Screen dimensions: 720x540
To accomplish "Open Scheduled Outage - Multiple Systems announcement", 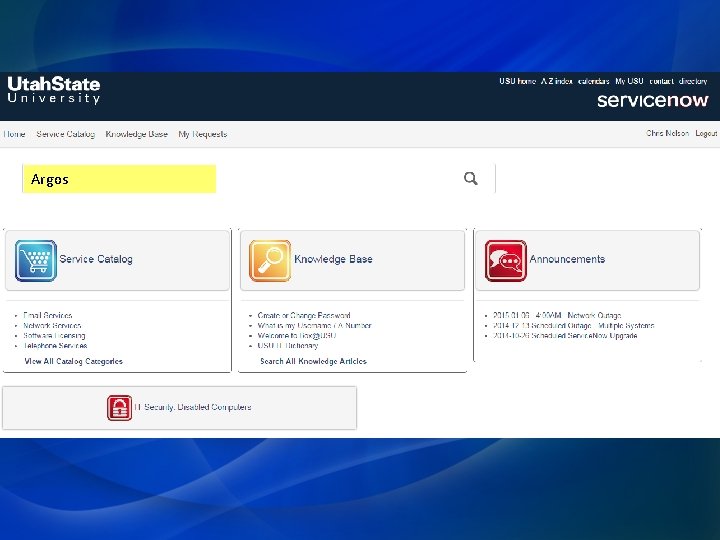I will click(574, 326).
